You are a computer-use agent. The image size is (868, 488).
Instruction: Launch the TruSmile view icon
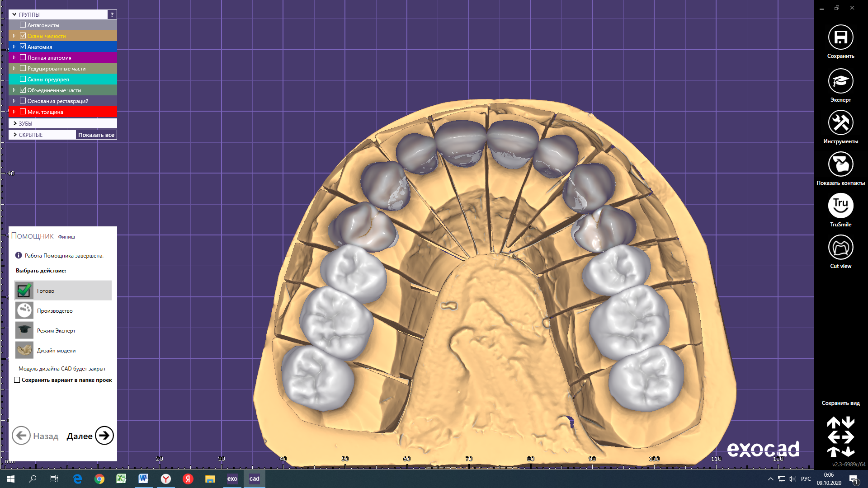[840, 206]
